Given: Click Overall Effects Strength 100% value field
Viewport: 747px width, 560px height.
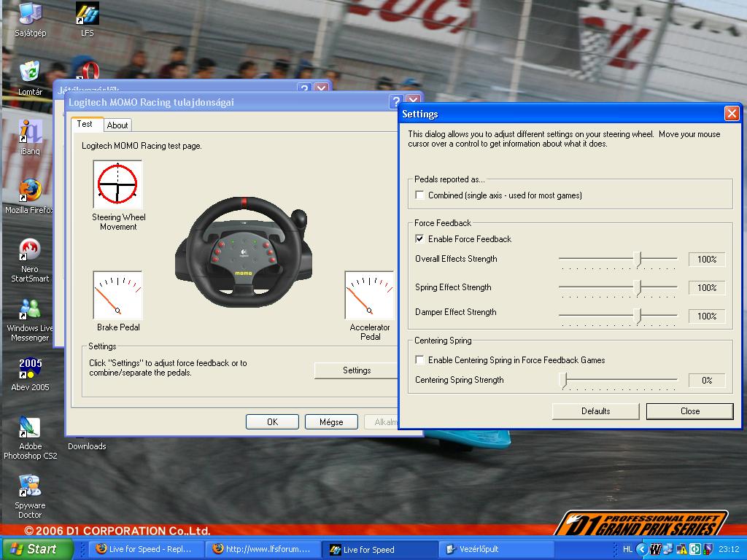Looking at the screenshot, I should pos(707,260).
